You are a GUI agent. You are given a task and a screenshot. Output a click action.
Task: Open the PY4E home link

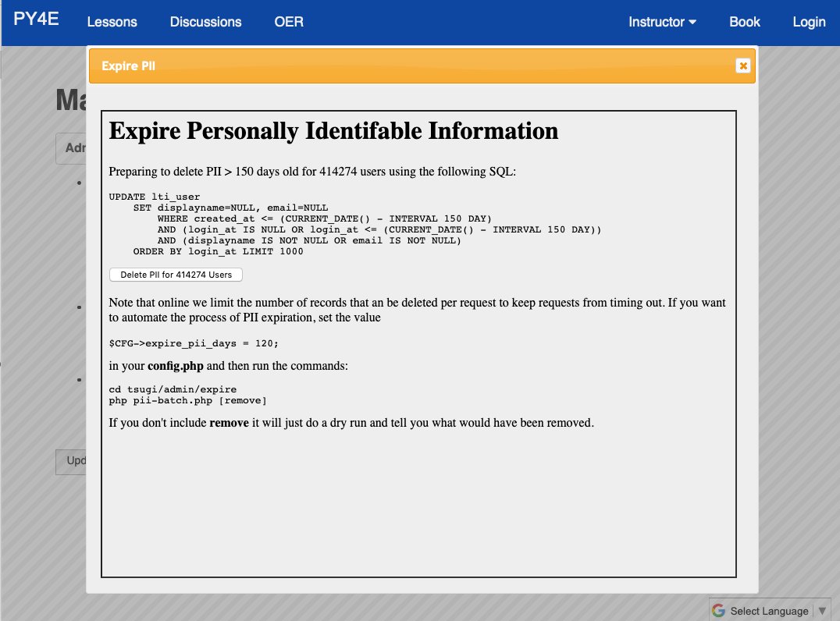(36, 20)
